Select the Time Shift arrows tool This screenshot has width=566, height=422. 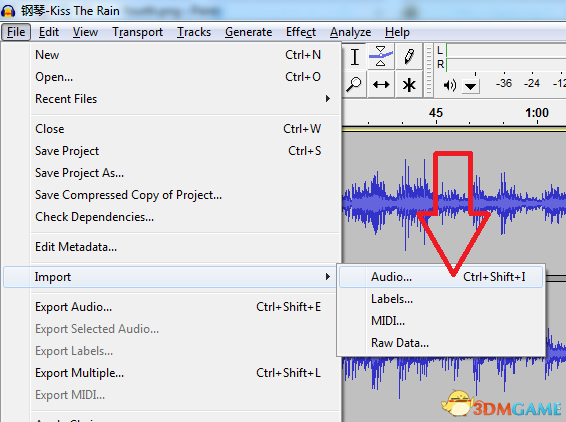(x=381, y=85)
